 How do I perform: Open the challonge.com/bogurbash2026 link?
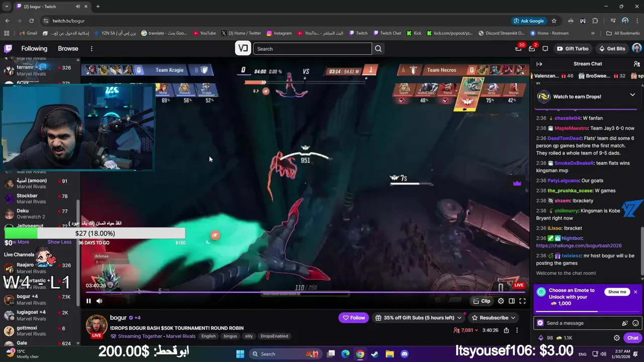click(x=579, y=245)
